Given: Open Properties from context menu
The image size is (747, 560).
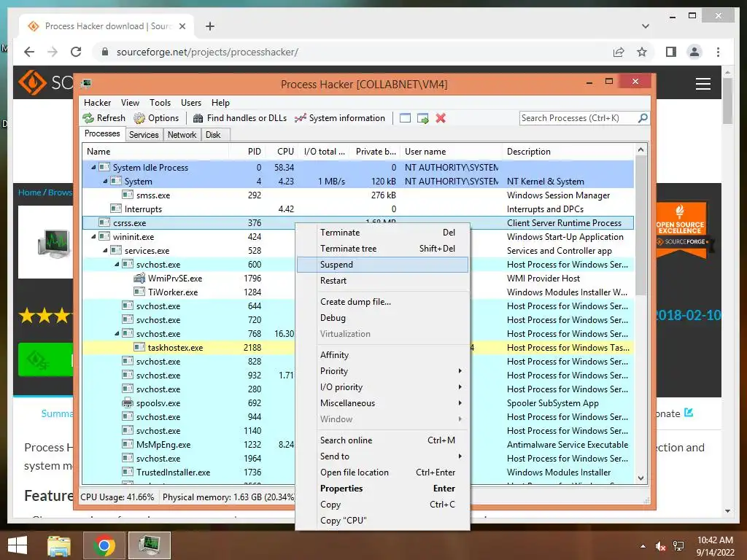Looking at the screenshot, I should tap(382, 489).
